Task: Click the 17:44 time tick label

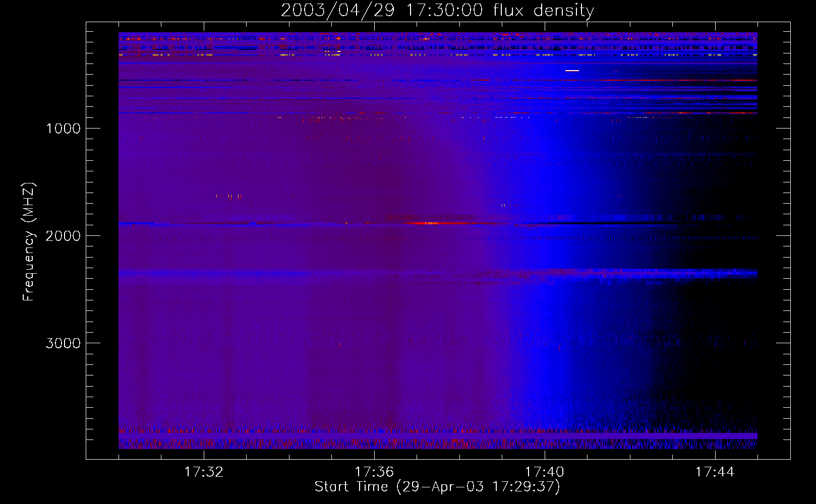Action: point(715,472)
